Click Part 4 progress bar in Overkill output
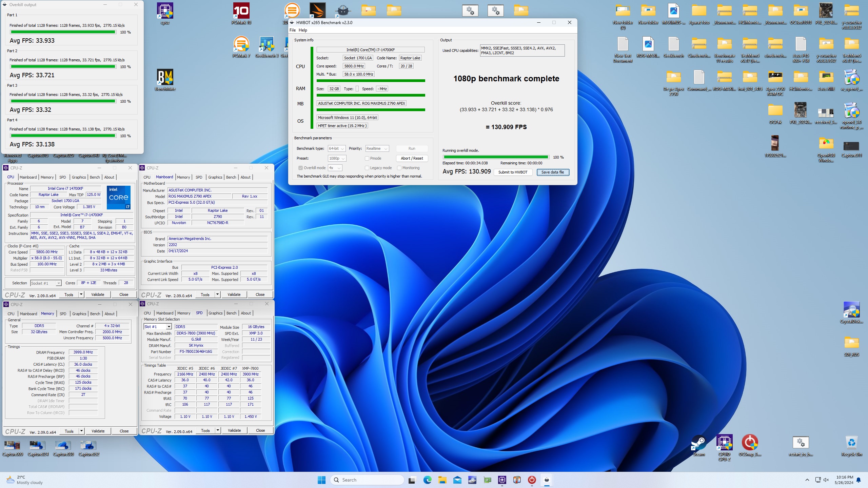Screen dimensions: 868x488 coord(63,136)
